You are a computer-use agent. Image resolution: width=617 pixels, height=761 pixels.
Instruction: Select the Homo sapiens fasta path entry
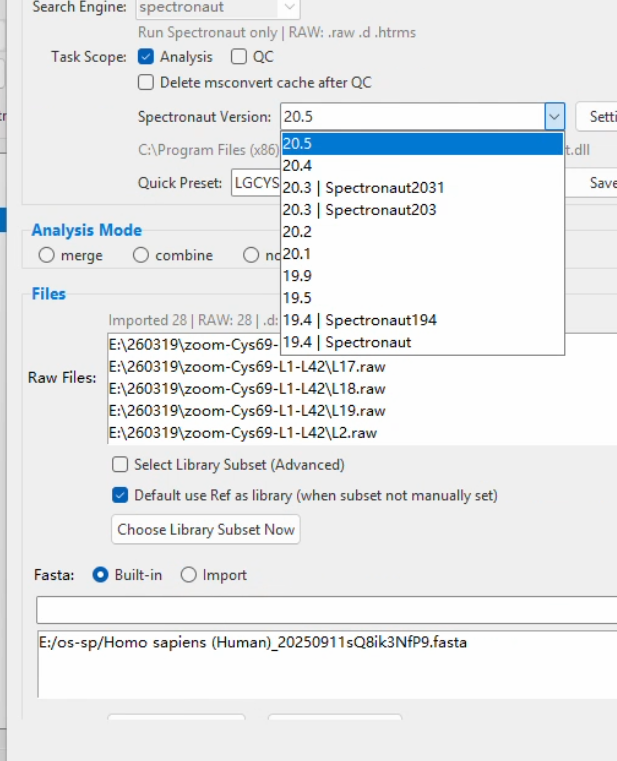[253, 643]
